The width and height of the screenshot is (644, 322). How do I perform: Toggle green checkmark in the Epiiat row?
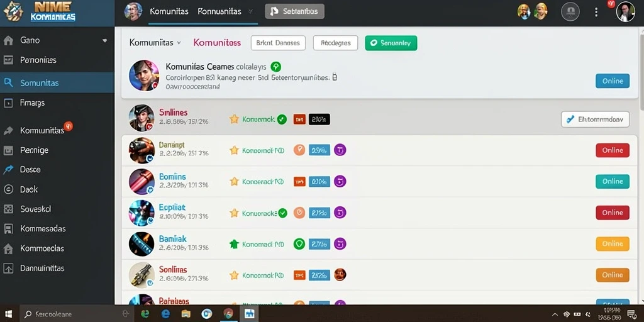tap(282, 213)
